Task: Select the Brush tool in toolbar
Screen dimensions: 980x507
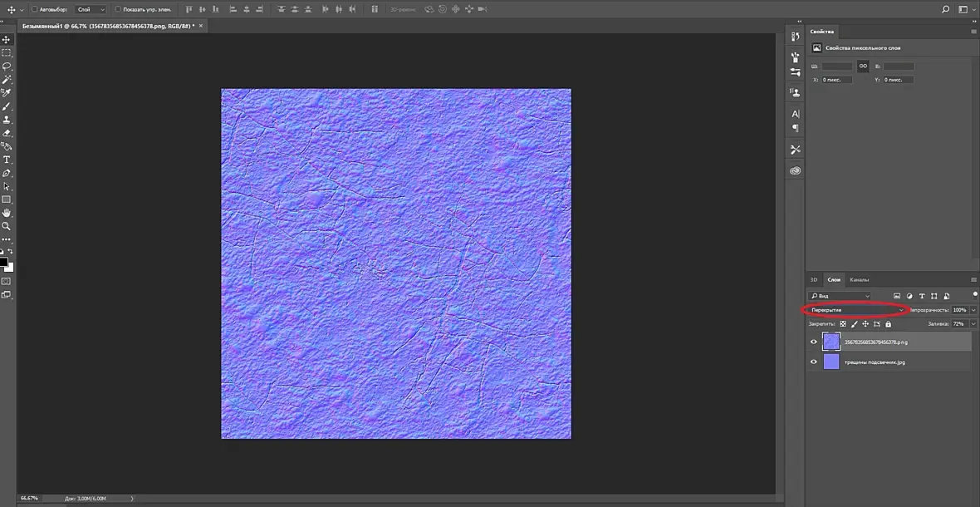Action: pyautogui.click(x=7, y=106)
